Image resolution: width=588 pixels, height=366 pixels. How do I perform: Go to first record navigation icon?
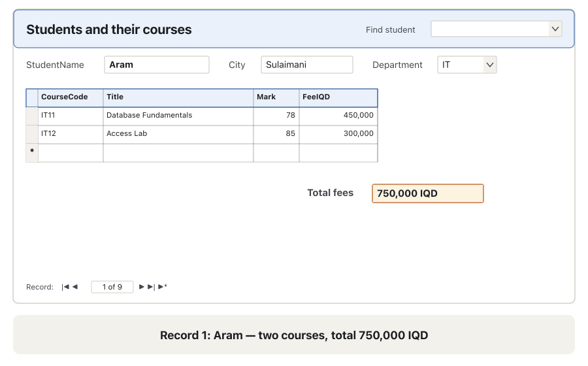click(x=65, y=287)
